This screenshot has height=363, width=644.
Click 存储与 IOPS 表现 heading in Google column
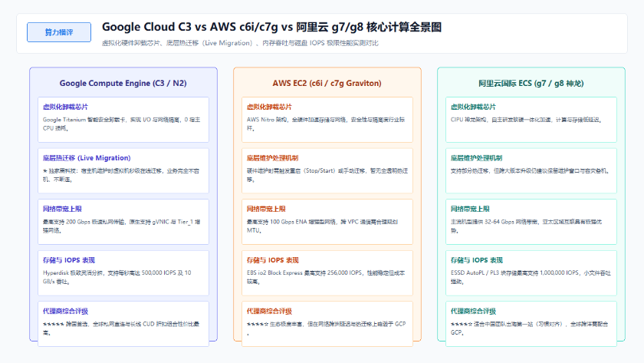click(x=68, y=260)
